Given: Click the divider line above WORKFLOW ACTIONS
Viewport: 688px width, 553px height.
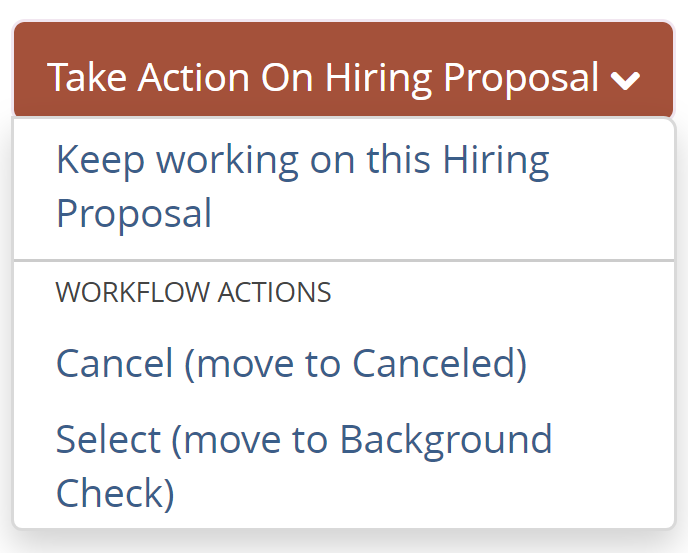Looking at the screenshot, I should tap(343, 260).
